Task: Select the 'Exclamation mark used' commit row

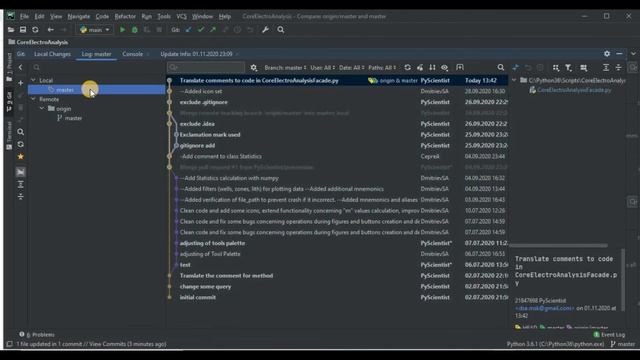Action: [337, 135]
